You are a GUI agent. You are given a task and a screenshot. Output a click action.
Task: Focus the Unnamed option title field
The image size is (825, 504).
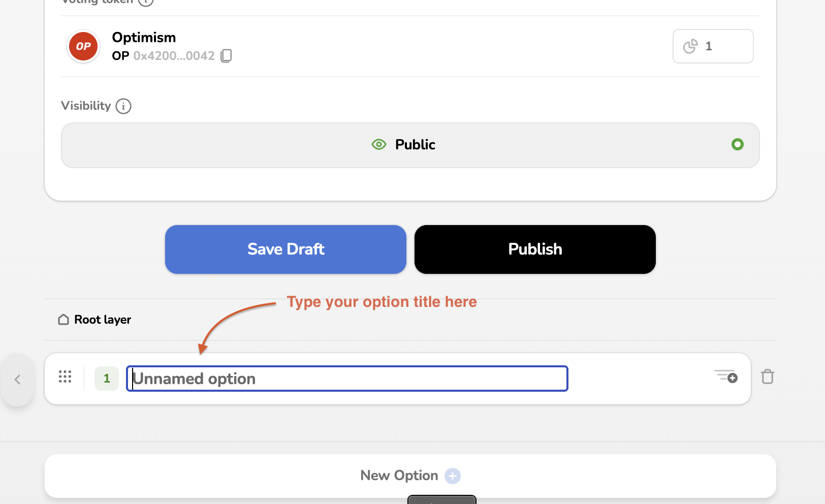coord(347,379)
